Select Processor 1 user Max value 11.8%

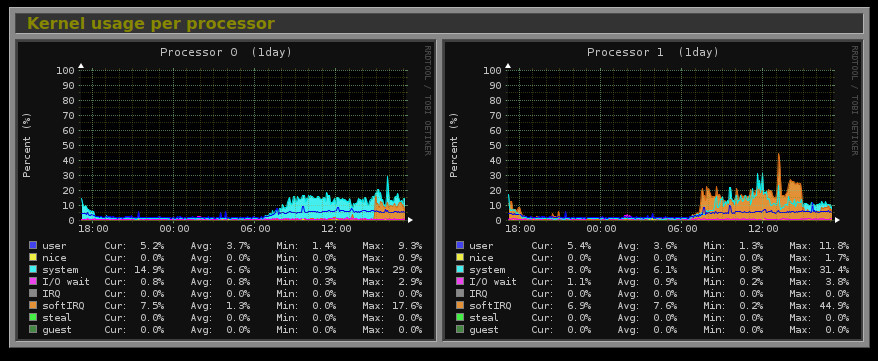point(835,246)
